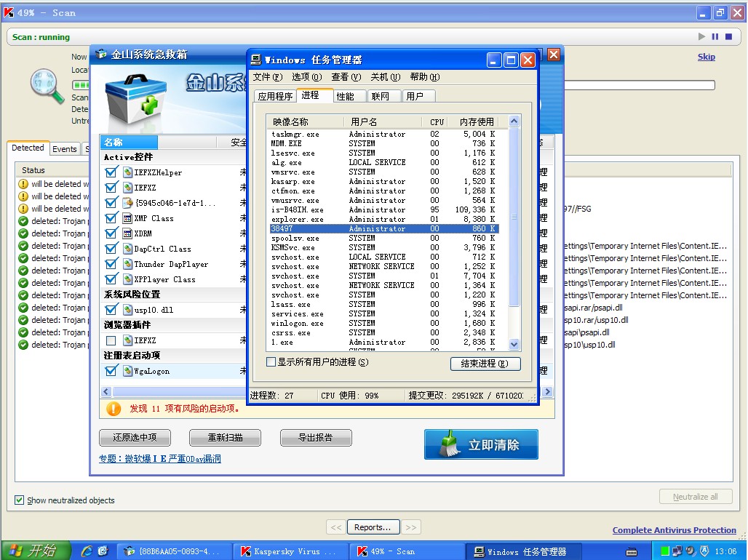Click the XPPlayer Class item icon
The width and height of the screenshot is (748, 560).
point(127,279)
